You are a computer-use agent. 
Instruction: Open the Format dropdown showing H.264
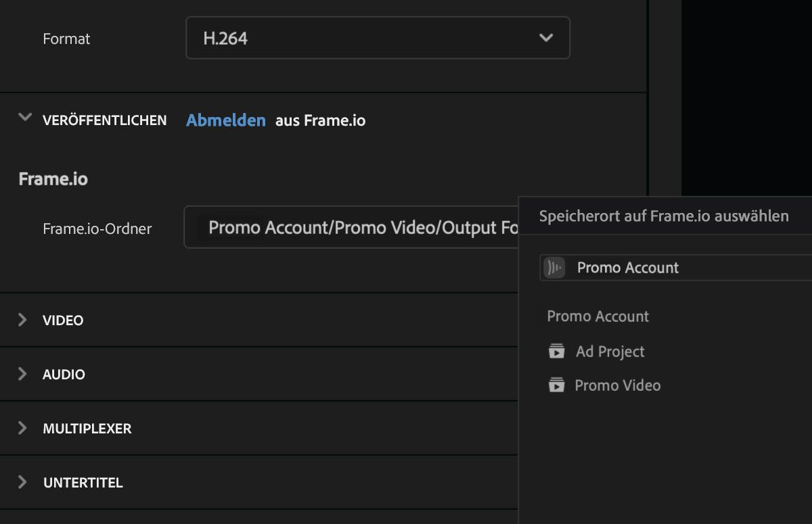pyautogui.click(x=378, y=38)
